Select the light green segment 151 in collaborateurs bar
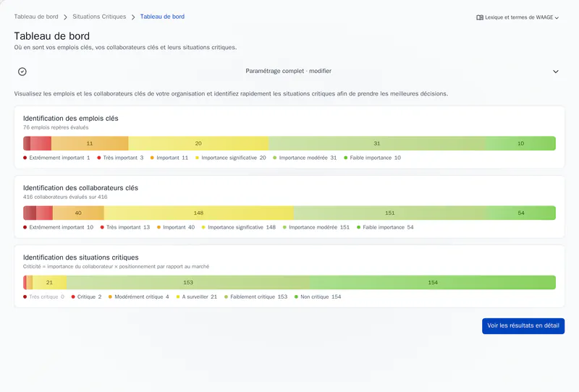 (x=390, y=213)
